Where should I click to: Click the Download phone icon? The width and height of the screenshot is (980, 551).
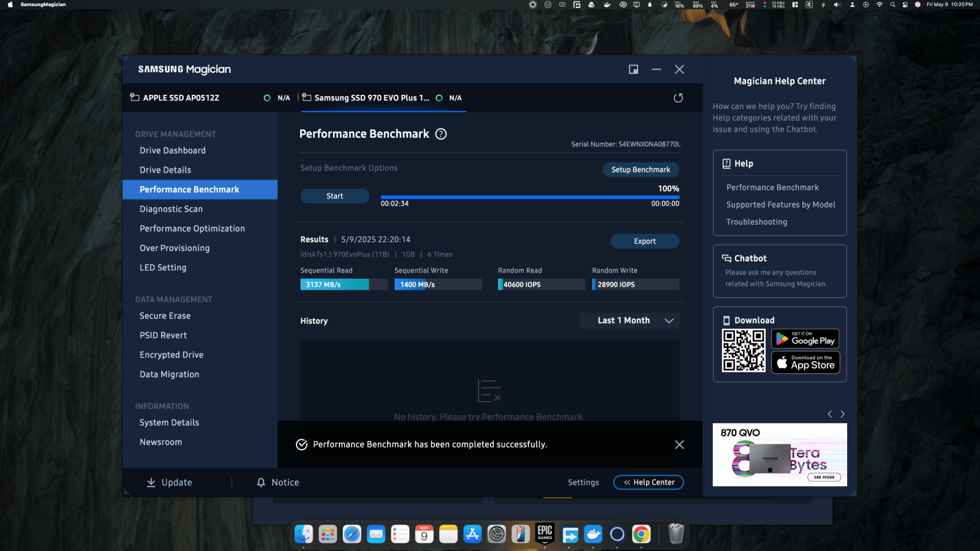point(726,320)
